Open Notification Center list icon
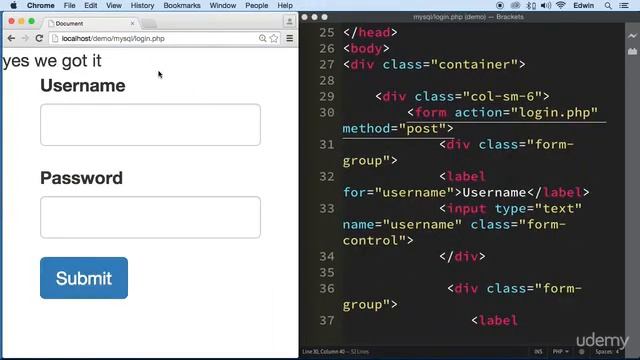 624,5
